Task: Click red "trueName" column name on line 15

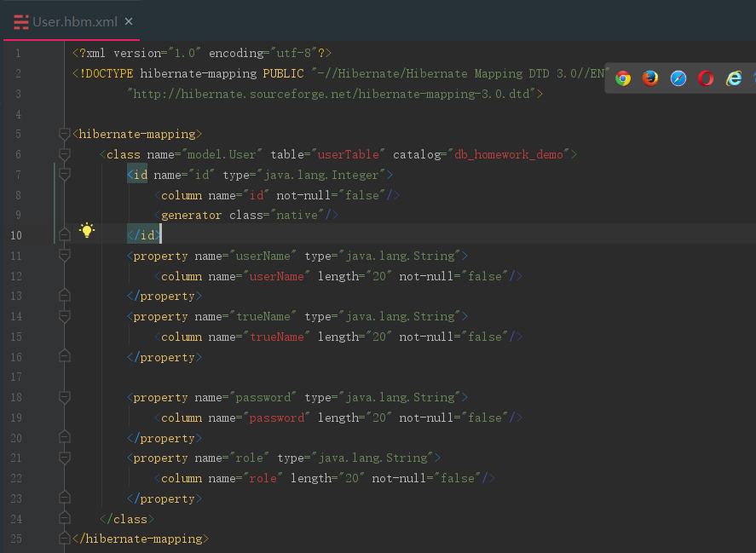Action: 277,337
